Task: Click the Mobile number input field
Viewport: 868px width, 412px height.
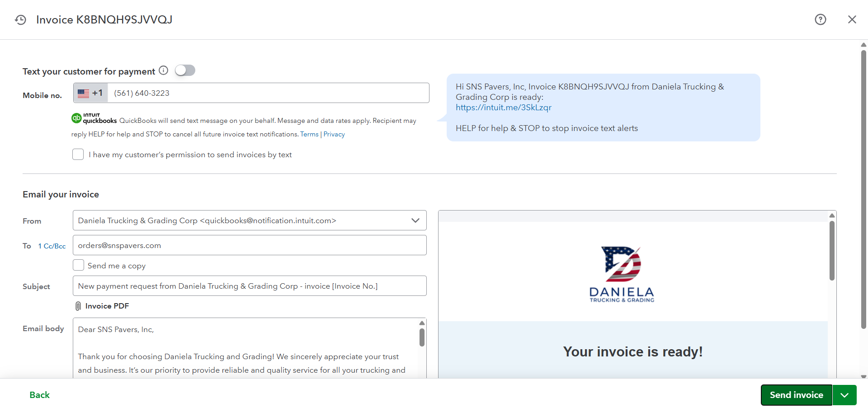Action: [269, 93]
